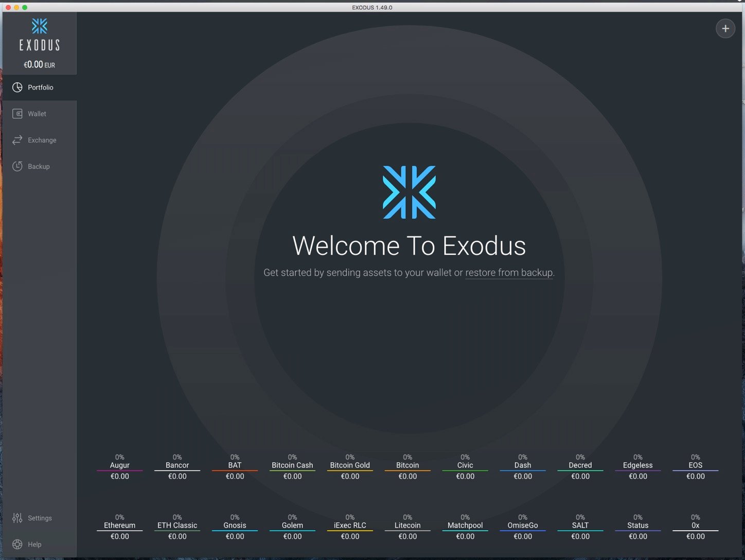The height and width of the screenshot is (560, 745).
Task: Select the Ethereum asset entry
Action: [120, 527]
